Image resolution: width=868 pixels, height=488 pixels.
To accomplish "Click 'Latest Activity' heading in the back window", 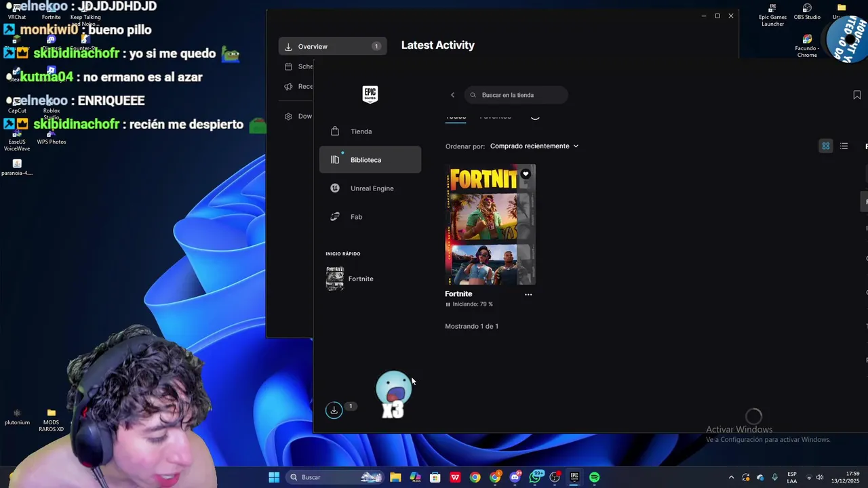I will [x=438, y=45].
